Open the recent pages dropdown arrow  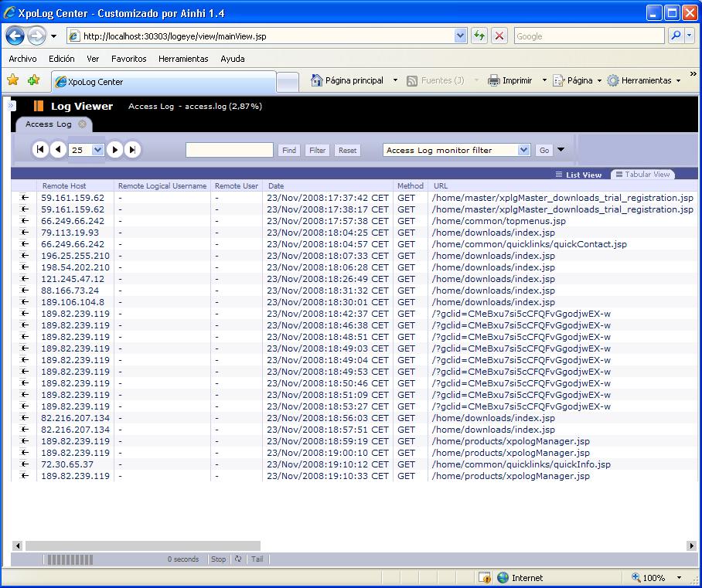53,36
